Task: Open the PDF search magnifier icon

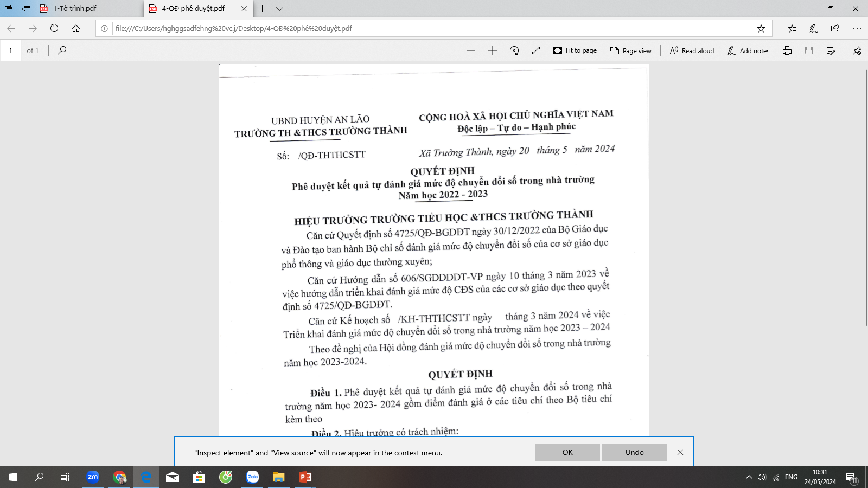Action: pos(62,50)
